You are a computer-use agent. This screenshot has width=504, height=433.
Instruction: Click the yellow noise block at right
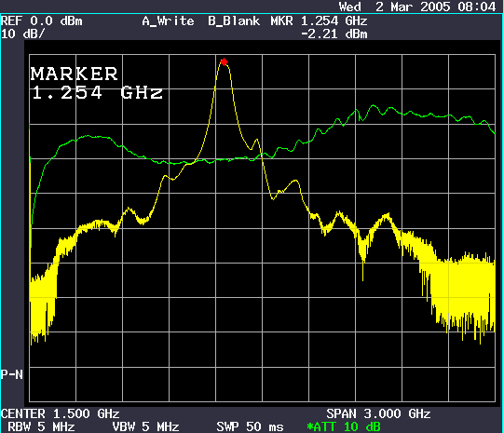[463, 294]
